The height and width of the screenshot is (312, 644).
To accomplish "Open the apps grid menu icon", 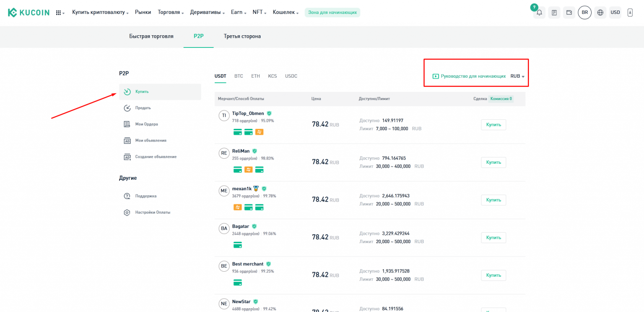I will point(60,13).
